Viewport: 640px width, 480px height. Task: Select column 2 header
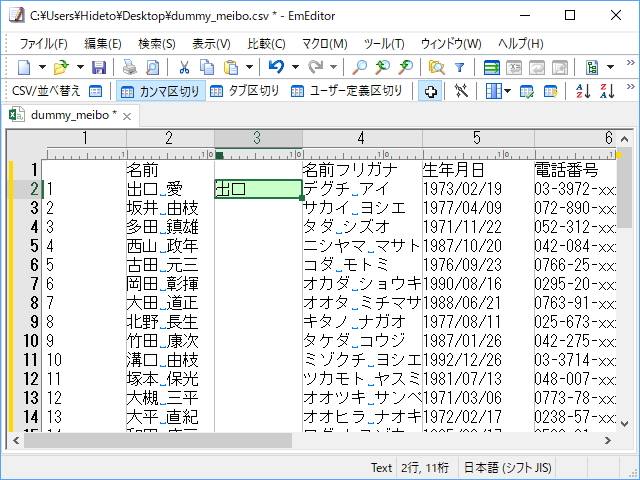click(x=170, y=138)
